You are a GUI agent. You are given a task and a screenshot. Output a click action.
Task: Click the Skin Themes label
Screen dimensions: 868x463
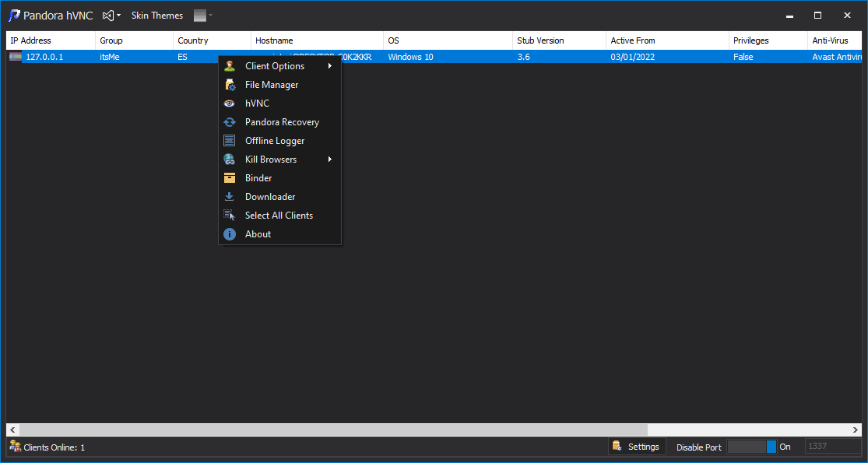157,16
